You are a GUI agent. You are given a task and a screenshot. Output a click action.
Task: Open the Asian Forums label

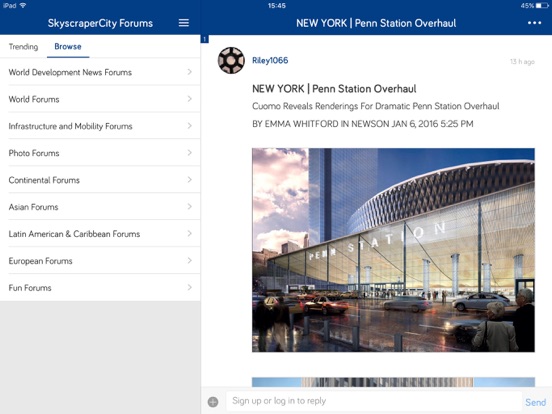point(33,207)
